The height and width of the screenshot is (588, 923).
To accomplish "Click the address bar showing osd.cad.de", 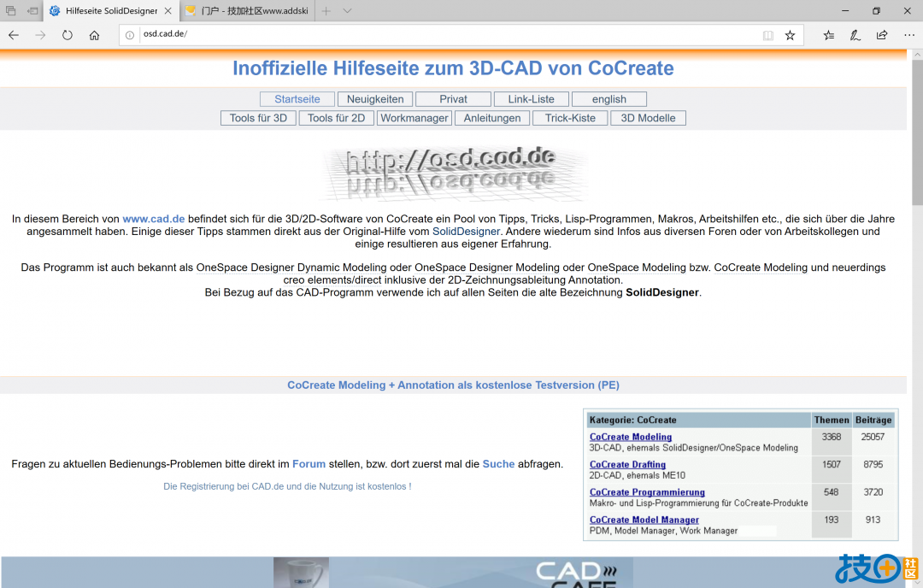I will coord(450,34).
